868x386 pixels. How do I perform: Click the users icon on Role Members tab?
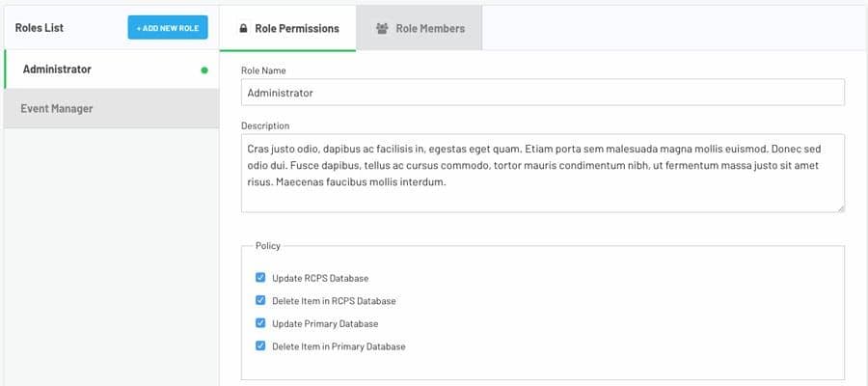(382, 28)
